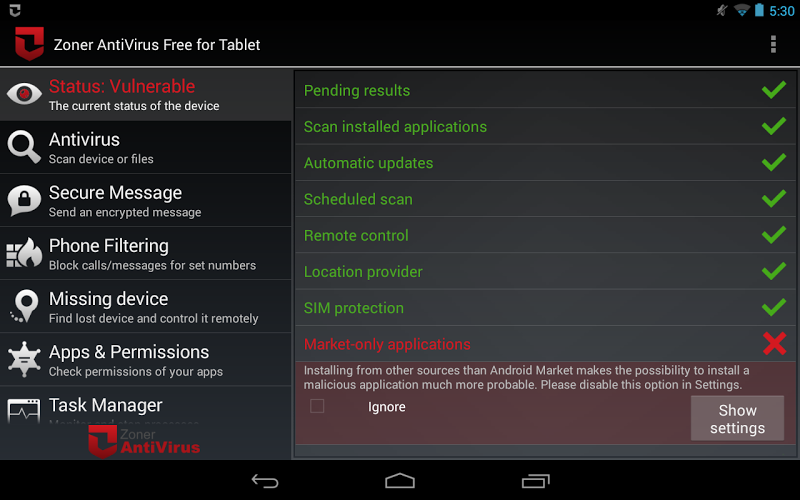Tick the Ignore checkbox
800x500 pixels.
(x=317, y=406)
